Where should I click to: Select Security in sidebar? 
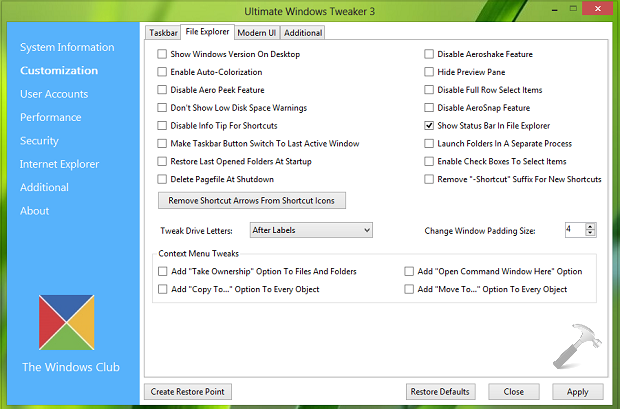tap(39, 141)
